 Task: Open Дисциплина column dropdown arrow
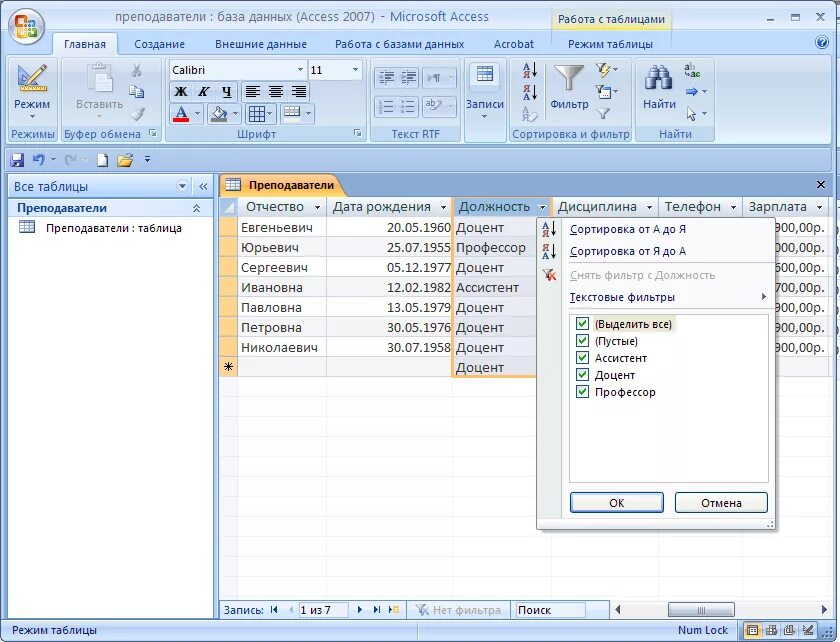649,207
